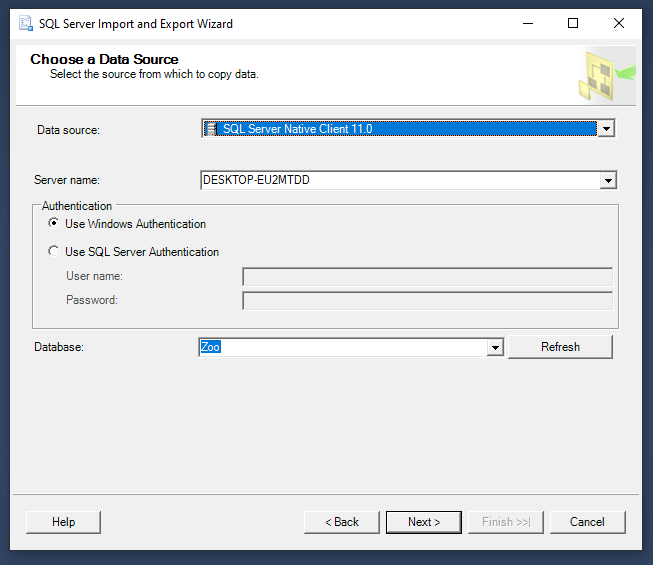The image size is (653, 565).
Task: Maximize the wizard window
Action: [x=573, y=23]
